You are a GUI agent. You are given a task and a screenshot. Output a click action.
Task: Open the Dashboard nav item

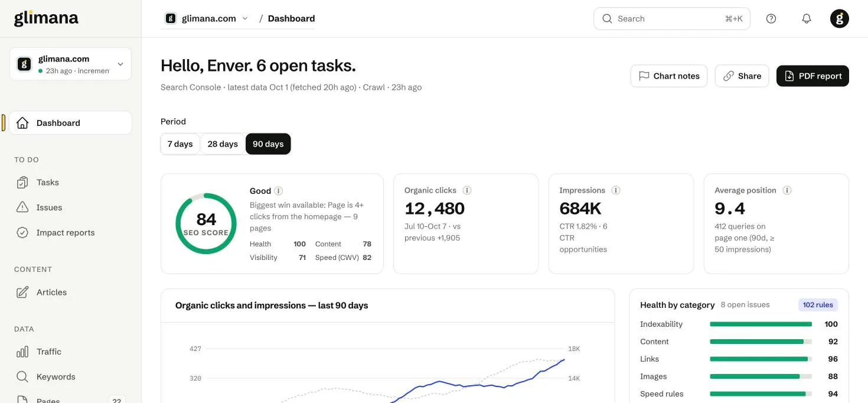click(x=70, y=123)
